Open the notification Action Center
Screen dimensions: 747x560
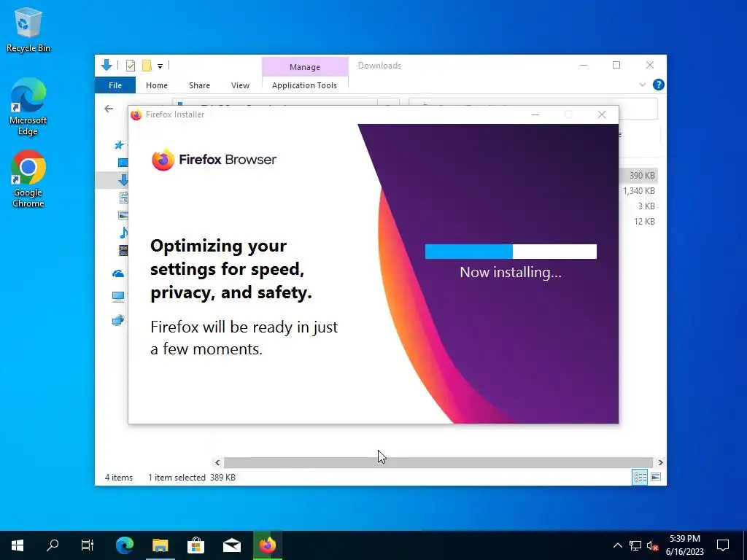tap(723, 545)
